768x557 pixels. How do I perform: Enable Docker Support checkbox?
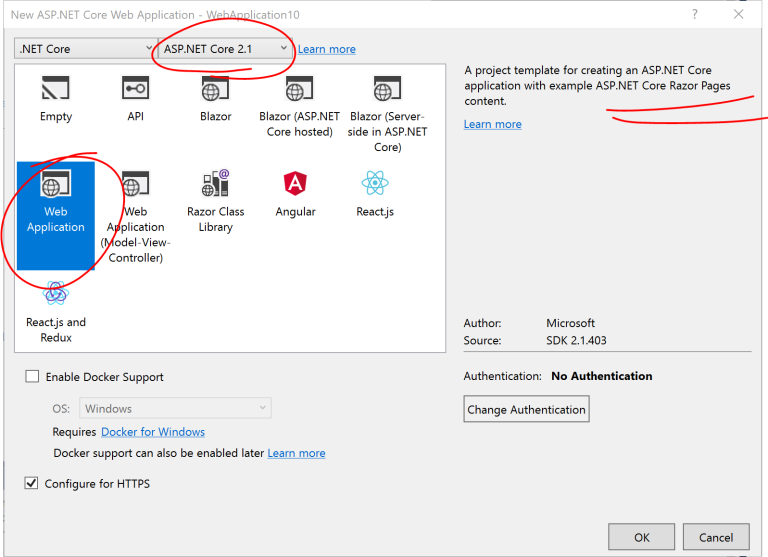(32, 376)
